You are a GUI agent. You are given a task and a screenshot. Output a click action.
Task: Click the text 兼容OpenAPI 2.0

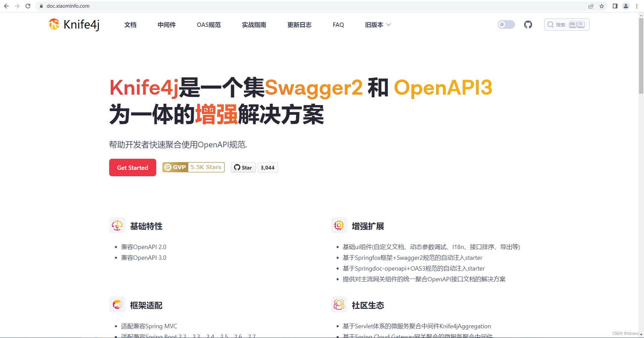pos(143,247)
